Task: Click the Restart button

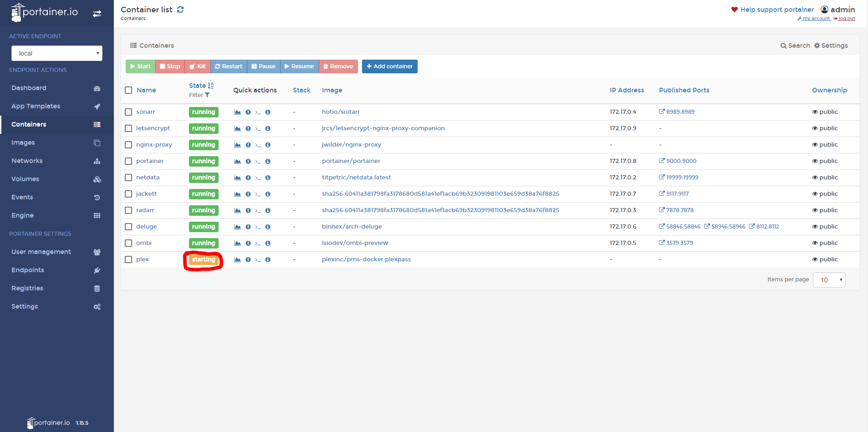Action: [229, 66]
